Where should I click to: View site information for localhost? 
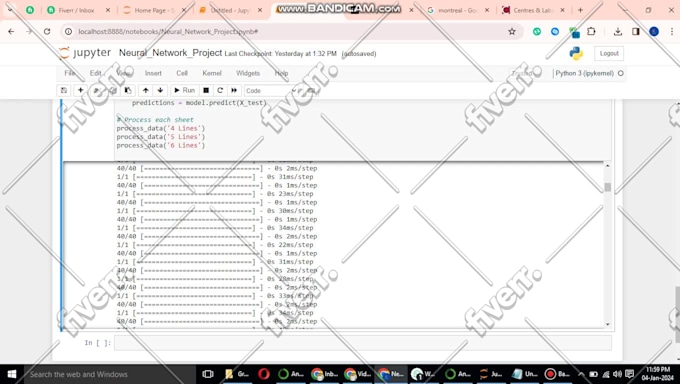(69, 31)
